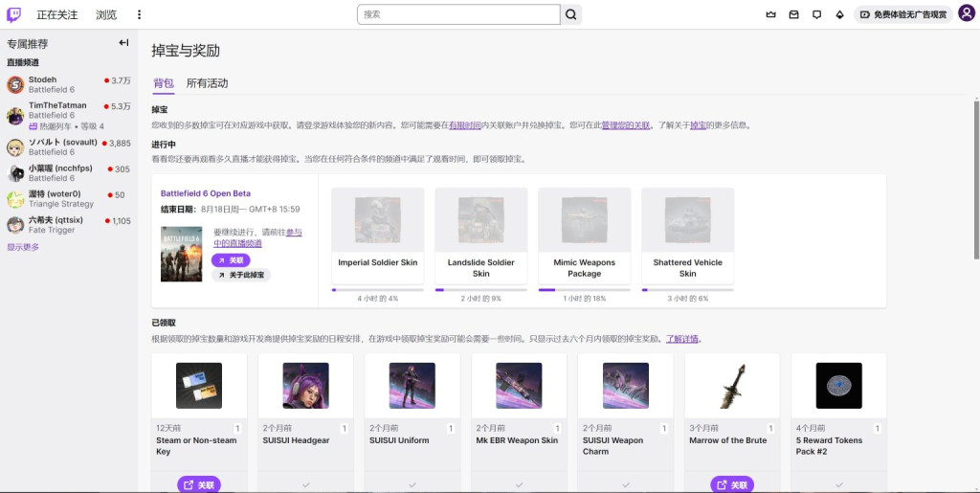Click the Mk EBR Weapon Skin image

519,386
